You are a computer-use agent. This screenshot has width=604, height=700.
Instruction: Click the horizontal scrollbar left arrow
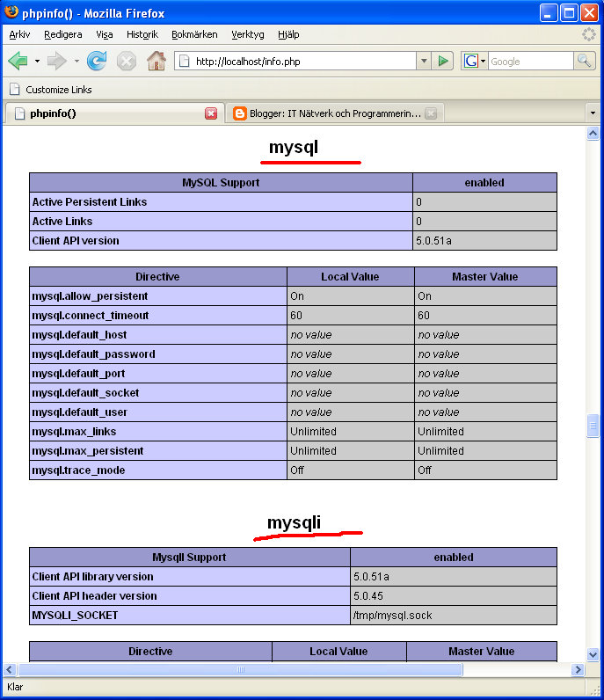[x=10, y=669]
